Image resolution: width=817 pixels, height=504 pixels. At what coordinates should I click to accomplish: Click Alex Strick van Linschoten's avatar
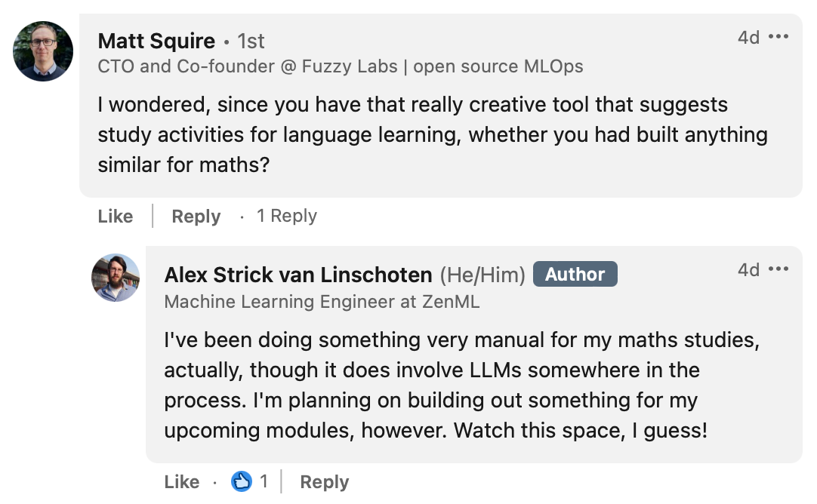116,278
